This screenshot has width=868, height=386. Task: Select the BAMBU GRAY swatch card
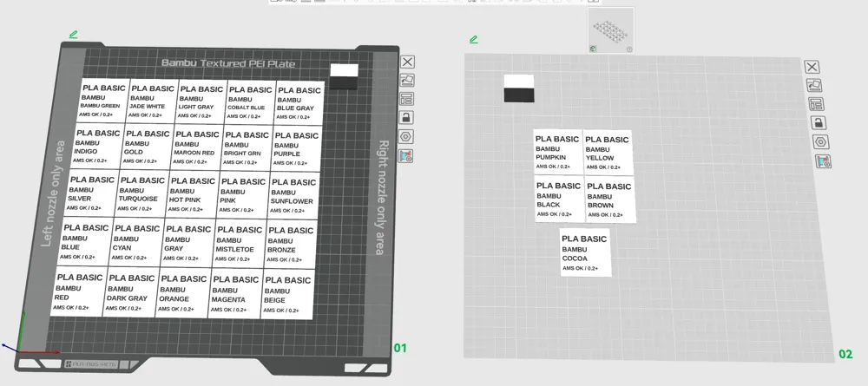[x=188, y=243]
